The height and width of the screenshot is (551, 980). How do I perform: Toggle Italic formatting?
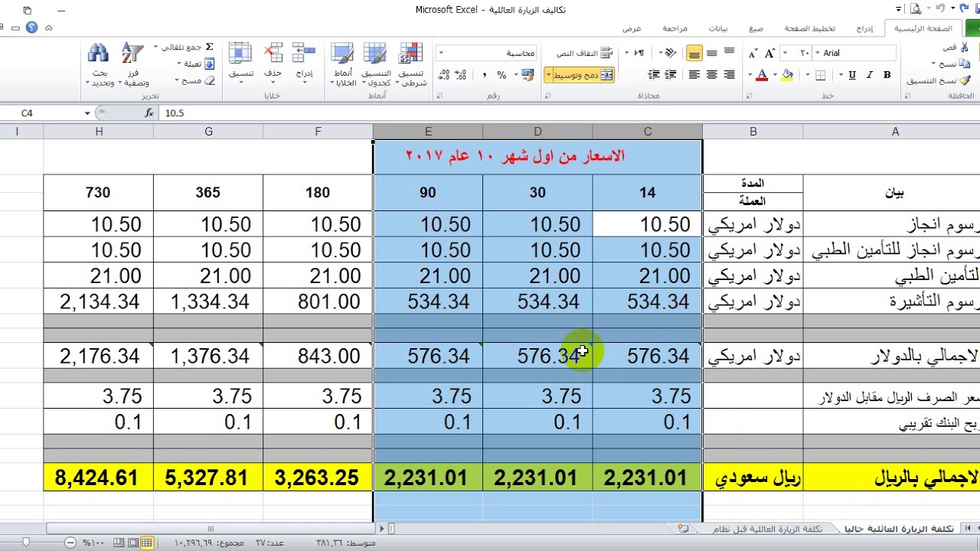pyautogui.click(x=870, y=75)
